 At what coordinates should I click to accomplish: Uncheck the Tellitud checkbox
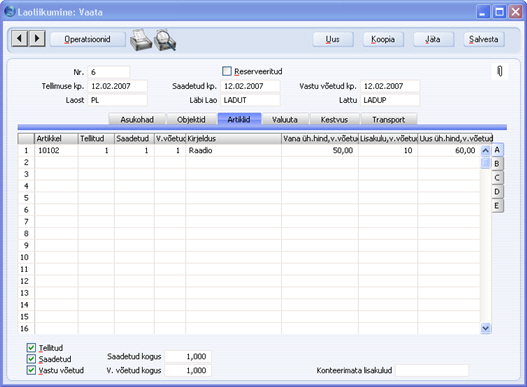click(x=31, y=347)
